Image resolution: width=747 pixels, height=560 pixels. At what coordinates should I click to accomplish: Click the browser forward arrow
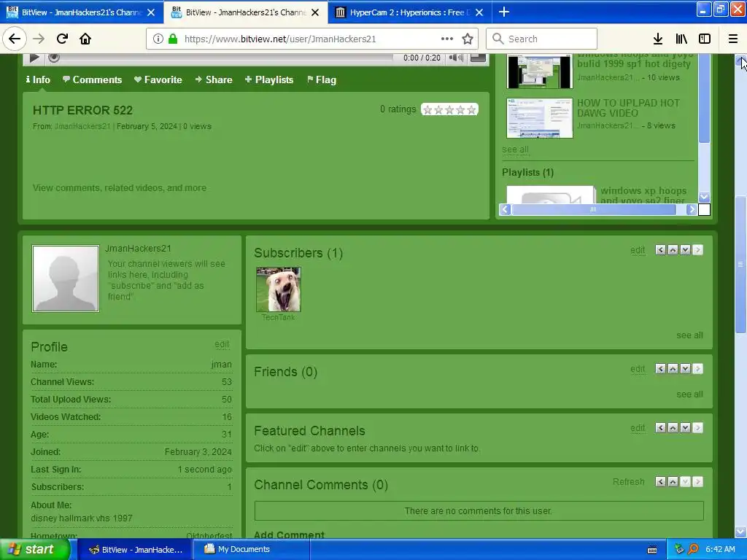pyautogui.click(x=39, y=39)
